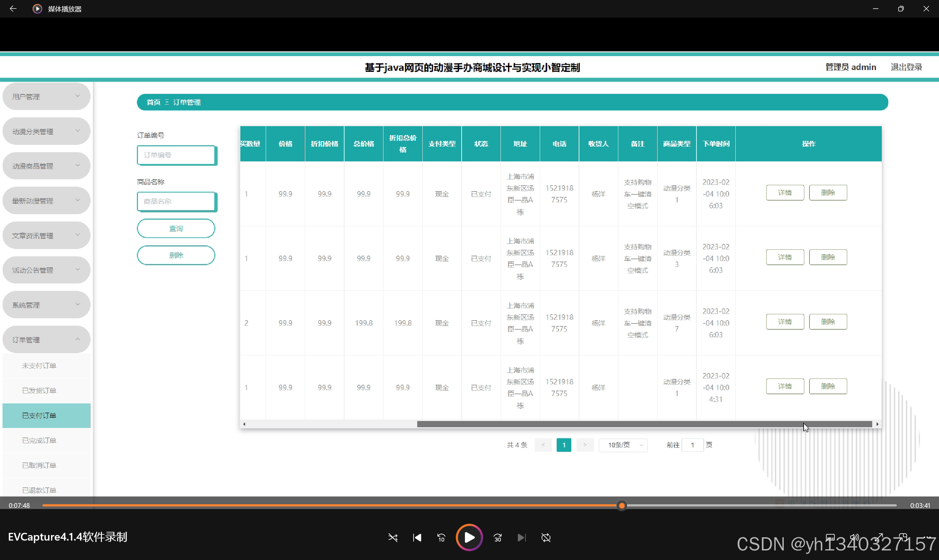Go back using the top-left arrow icon
Image resolution: width=939 pixels, height=560 pixels.
13,9
